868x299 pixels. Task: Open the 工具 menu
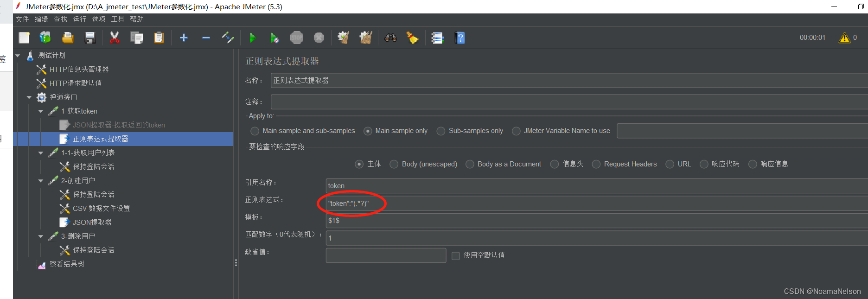click(118, 19)
